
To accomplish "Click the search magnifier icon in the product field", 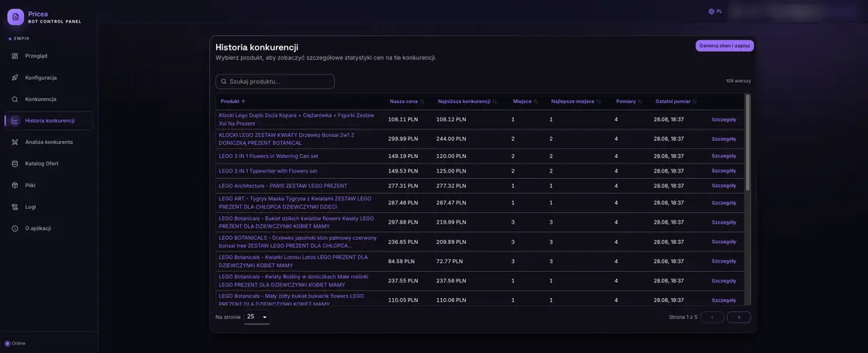I will click(x=224, y=81).
